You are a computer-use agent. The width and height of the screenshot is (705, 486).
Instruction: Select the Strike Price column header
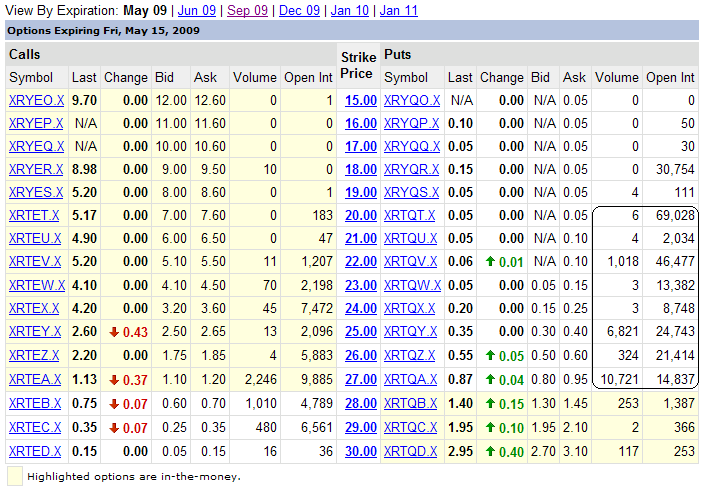click(358, 66)
